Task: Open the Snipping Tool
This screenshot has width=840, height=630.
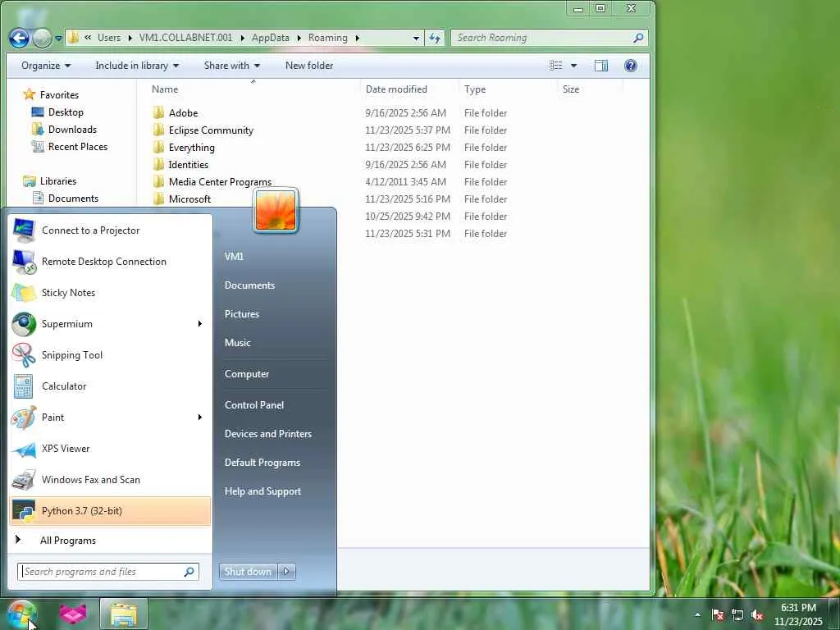Action: (110, 354)
